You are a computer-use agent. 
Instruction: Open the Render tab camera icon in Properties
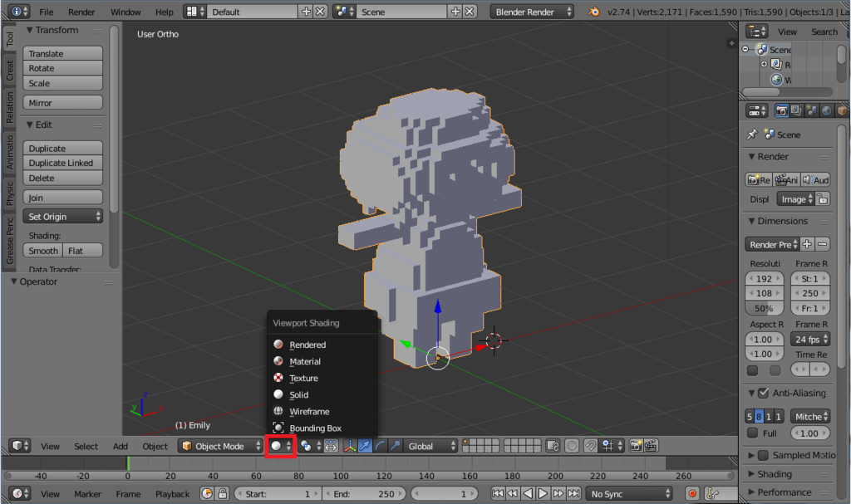[x=781, y=110]
